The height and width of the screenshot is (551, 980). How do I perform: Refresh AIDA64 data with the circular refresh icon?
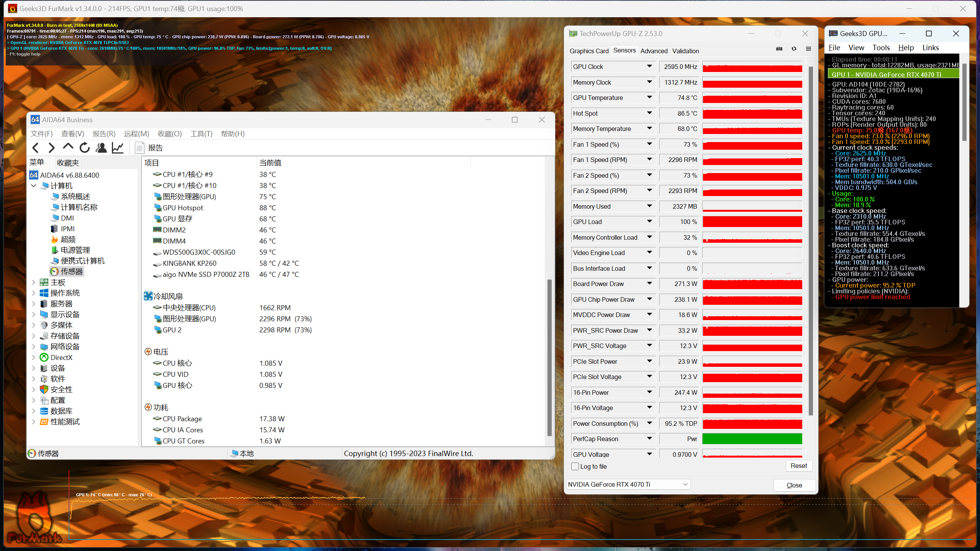click(x=84, y=147)
